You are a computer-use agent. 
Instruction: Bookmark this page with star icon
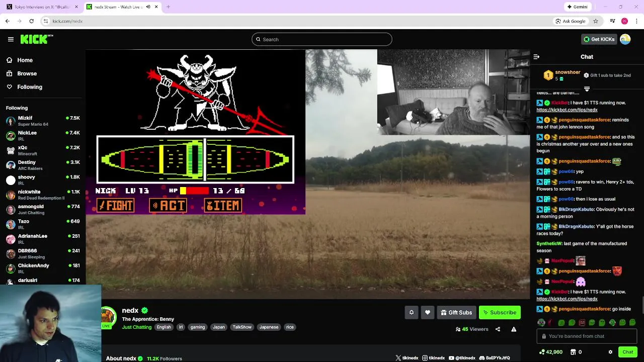[596, 21]
